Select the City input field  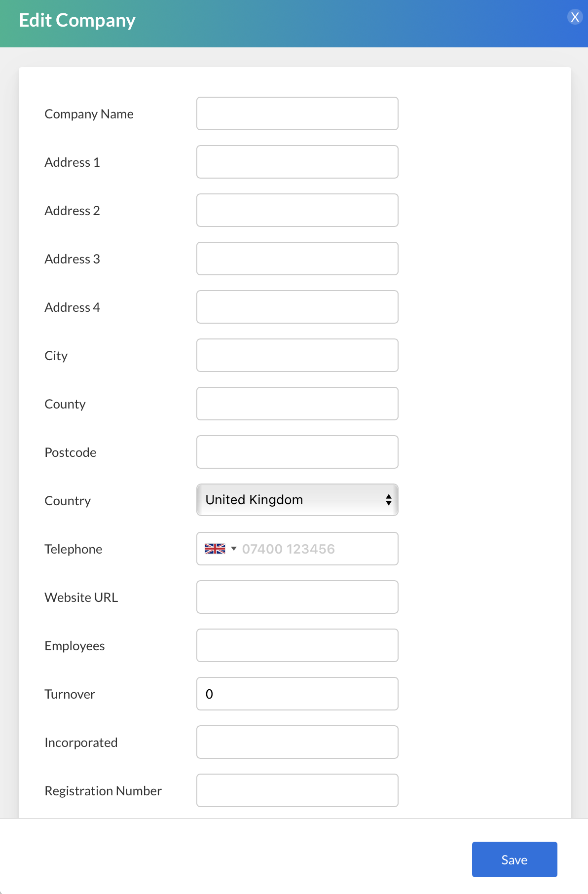[297, 355]
